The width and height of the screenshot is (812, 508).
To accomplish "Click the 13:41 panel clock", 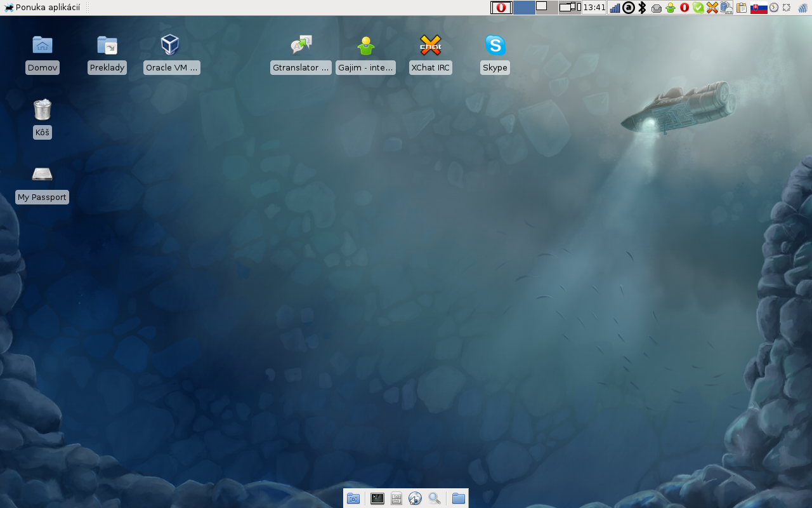I will click(x=594, y=8).
